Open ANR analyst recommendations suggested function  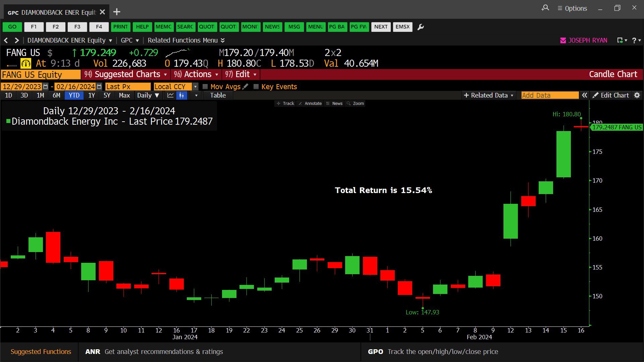(220, 352)
